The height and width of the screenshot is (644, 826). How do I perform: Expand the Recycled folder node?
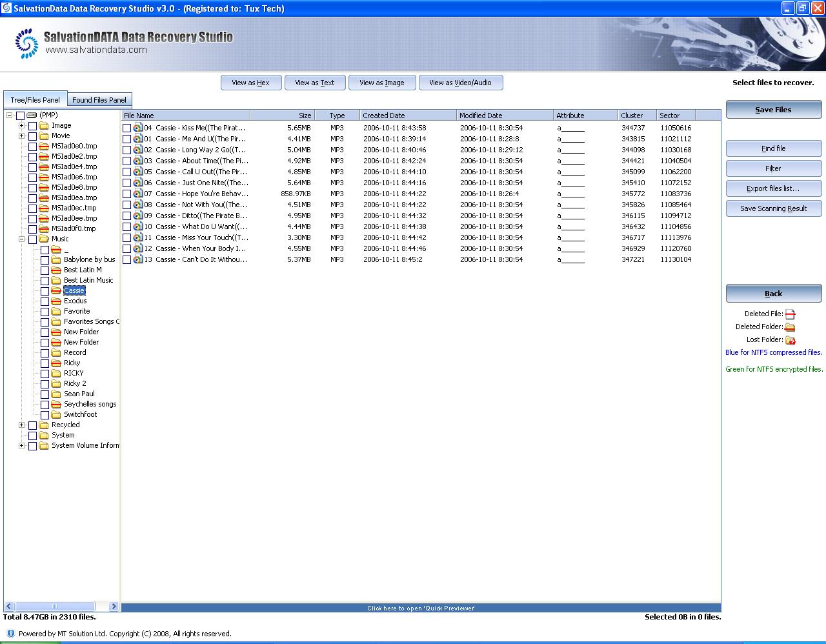(x=21, y=425)
